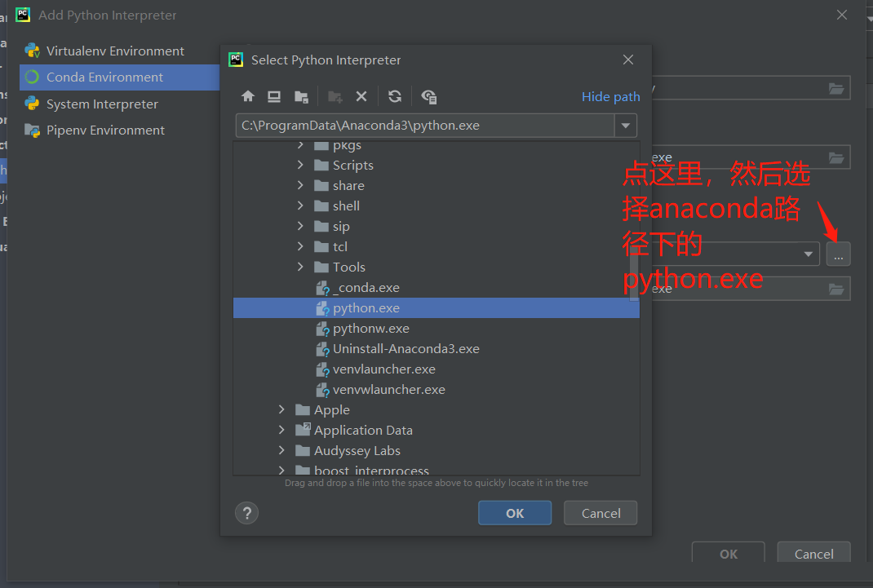Image resolution: width=873 pixels, height=588 pixels.
Task: Open the path history dropdown arrow
Action: [626, 126]
